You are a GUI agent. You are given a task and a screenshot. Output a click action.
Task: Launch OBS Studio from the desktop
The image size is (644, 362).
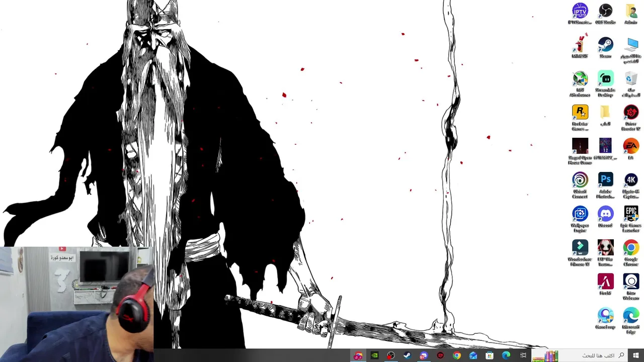point(605,14)
